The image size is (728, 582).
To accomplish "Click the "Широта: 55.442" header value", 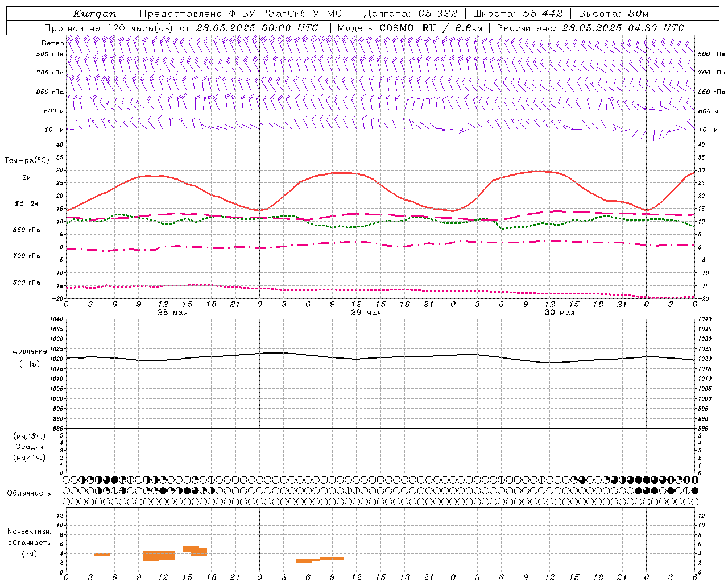I will pos(518,14).
